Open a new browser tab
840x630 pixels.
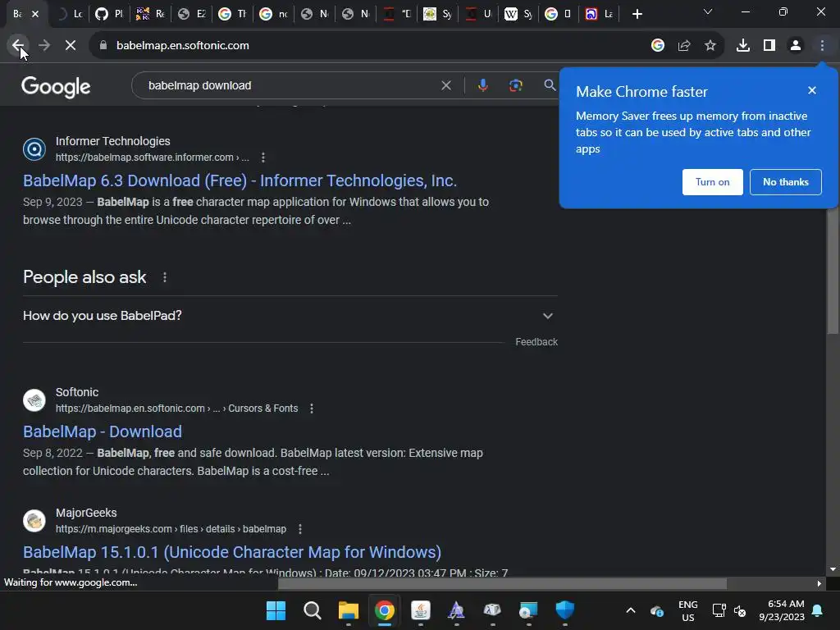pos(637,14)
